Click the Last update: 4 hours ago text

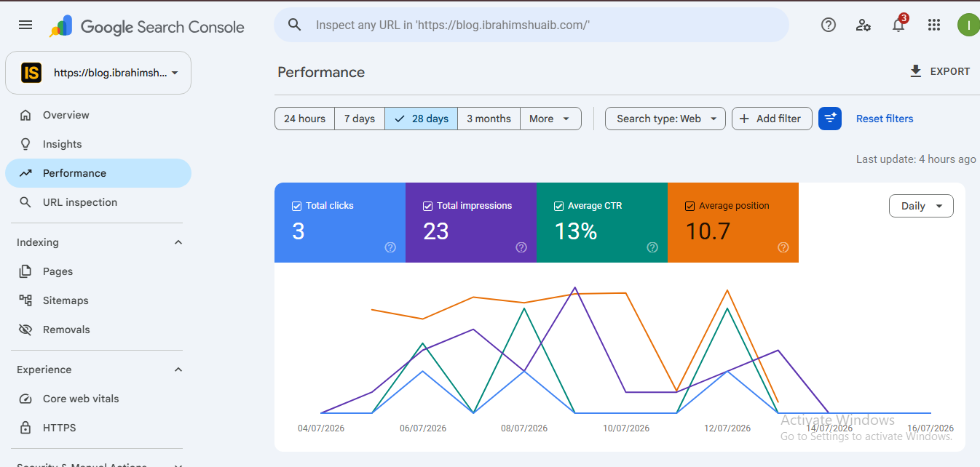coord(916,159)
